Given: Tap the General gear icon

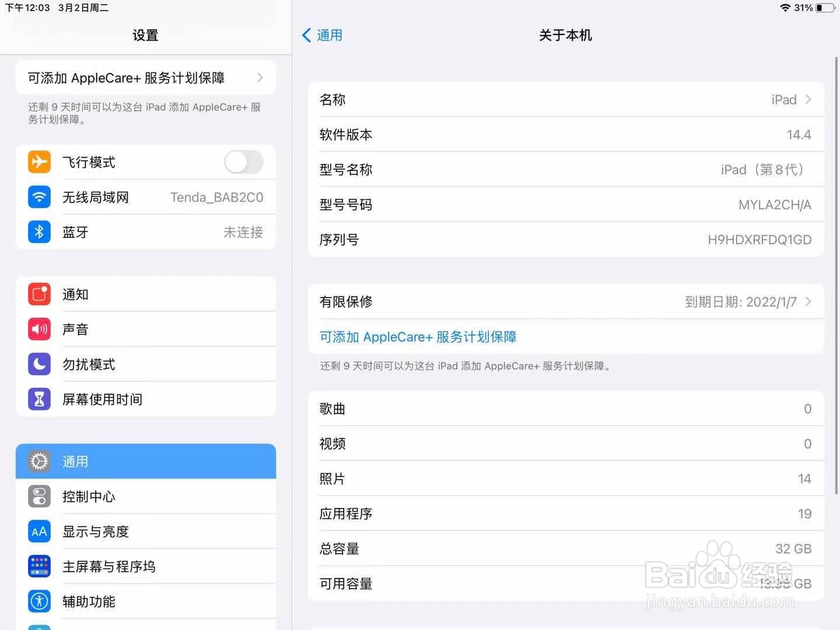Looking at the screenshot, I should [x=39, y=461].
